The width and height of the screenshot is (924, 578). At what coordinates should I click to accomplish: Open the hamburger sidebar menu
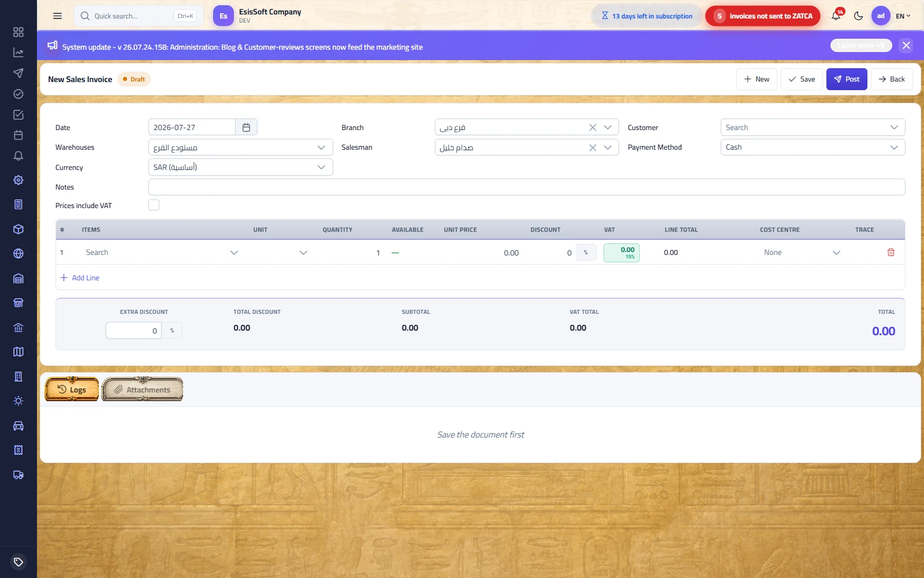click(57, 16)
